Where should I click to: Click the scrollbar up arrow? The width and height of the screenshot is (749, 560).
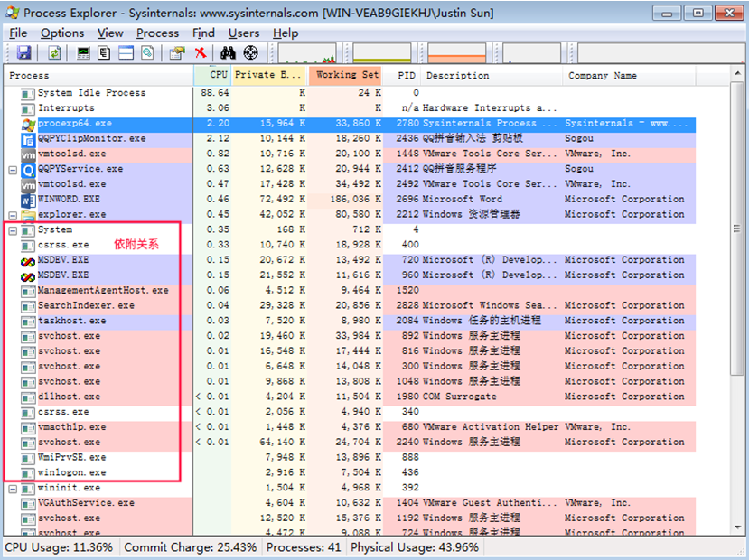[x=737, y=74]
